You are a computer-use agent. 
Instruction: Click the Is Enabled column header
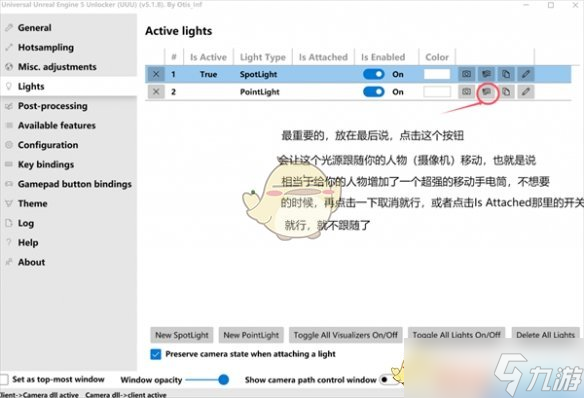383,57
